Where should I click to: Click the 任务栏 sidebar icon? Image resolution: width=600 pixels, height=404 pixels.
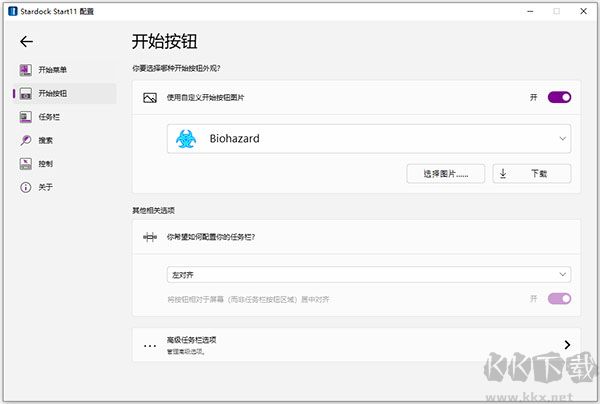[x=26, y=117]
